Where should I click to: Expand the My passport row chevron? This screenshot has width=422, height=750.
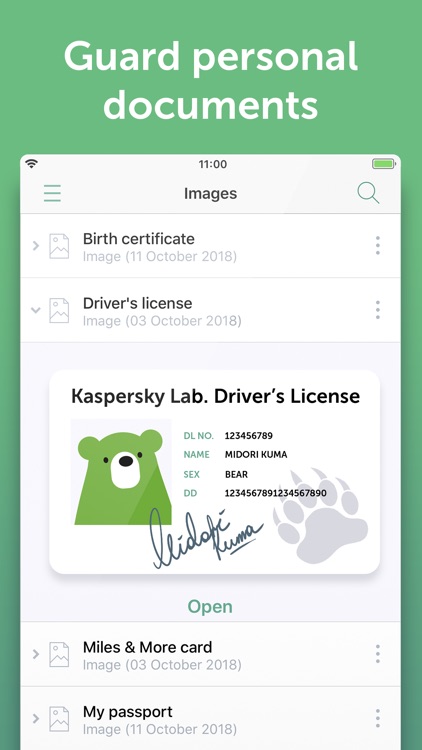click(x=35, y=718)
